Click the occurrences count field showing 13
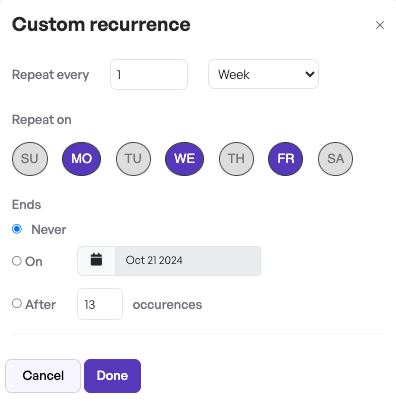 (100, 304)
